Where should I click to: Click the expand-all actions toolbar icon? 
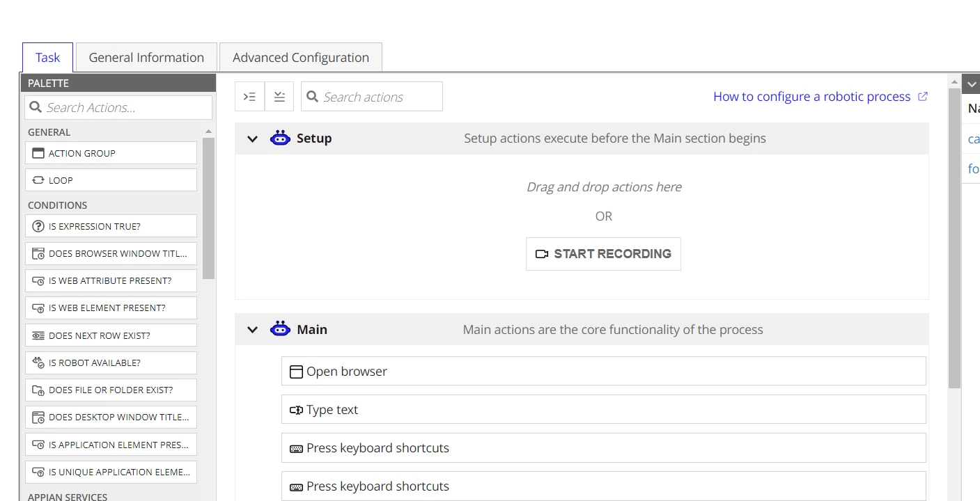click(249, 97)
